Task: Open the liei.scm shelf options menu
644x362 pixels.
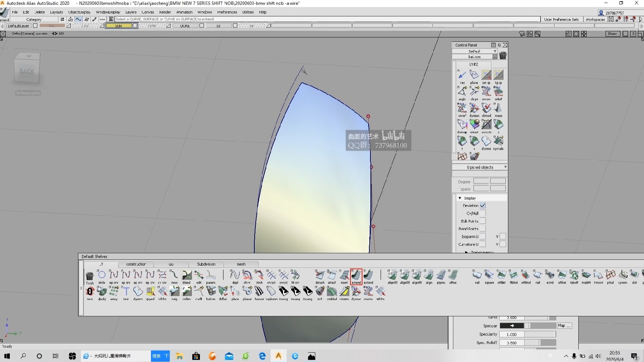Action: point(495,57)
